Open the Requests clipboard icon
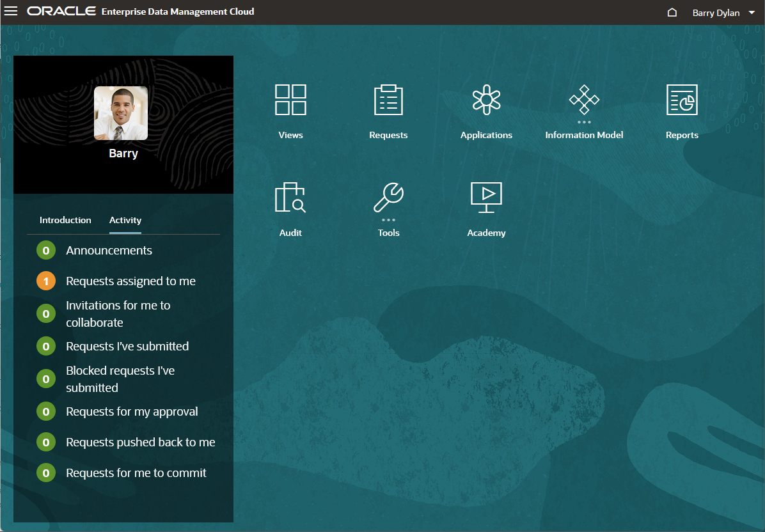Viewport: 765px width, 532px height. 388,100
